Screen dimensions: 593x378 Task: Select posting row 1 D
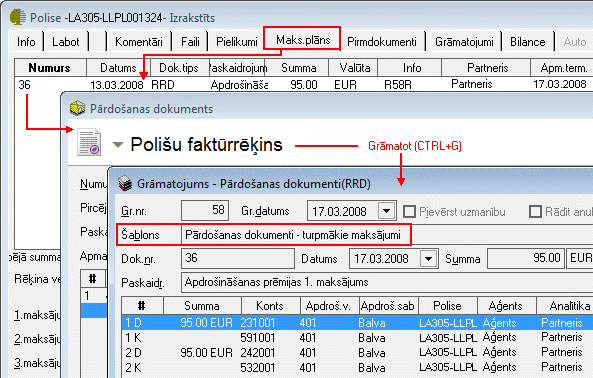(357, 322)
